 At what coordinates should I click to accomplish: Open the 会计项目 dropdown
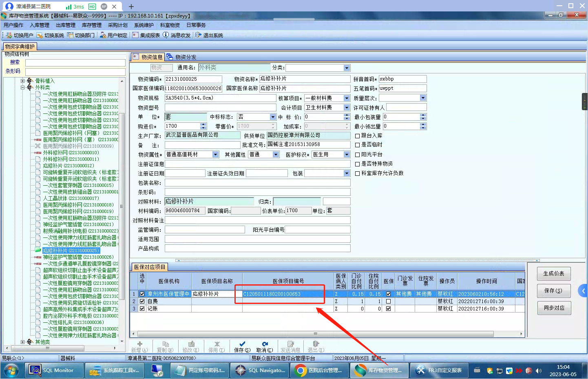point(347,108)
